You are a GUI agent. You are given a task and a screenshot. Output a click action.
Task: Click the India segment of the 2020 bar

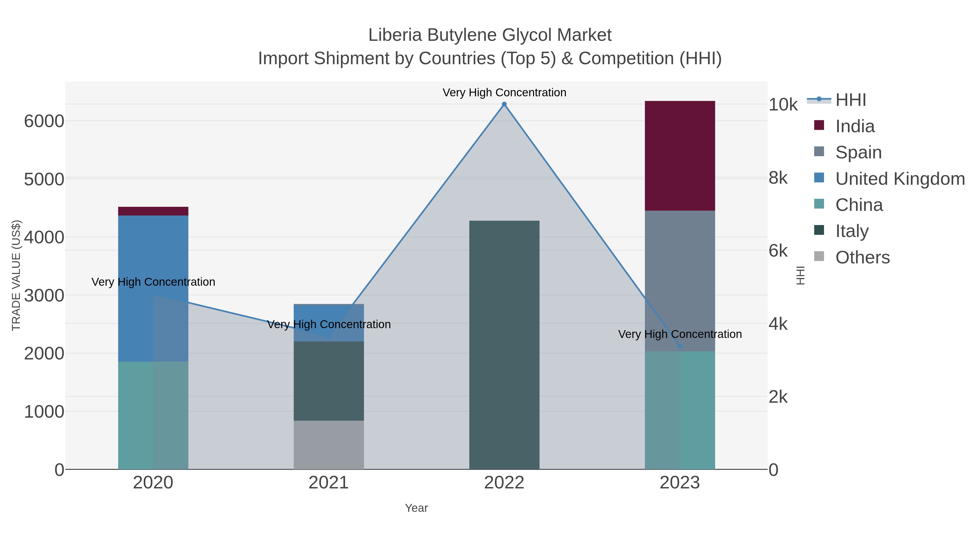[x=153, y=211]
